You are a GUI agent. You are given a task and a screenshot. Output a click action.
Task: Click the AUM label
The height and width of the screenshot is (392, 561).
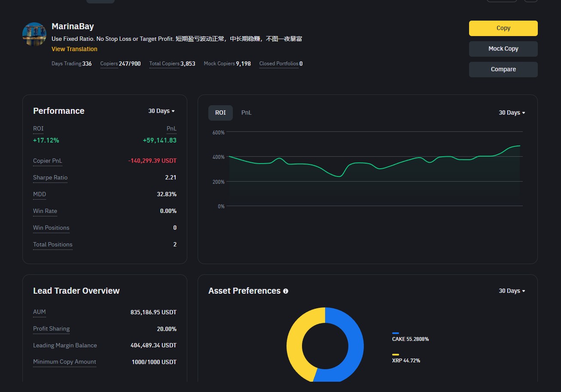coord(40,312)
